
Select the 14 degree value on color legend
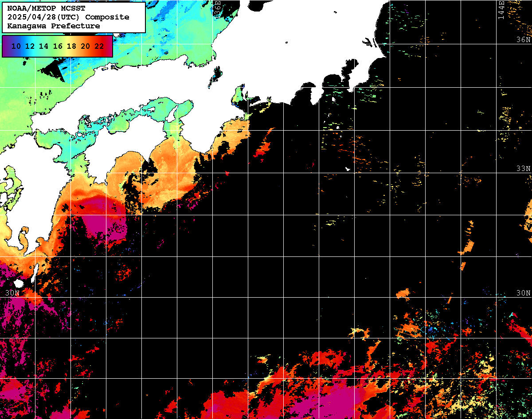click(x=43, y=46)
